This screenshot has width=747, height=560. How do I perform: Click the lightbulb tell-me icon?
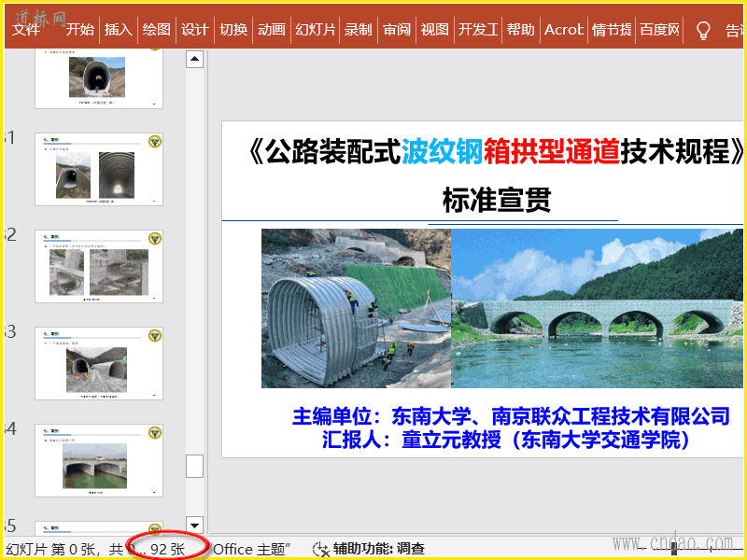703,31
